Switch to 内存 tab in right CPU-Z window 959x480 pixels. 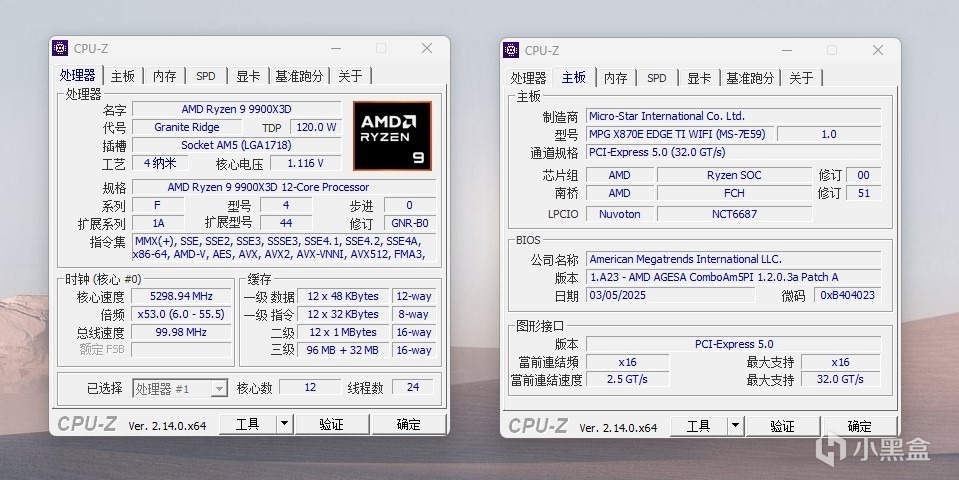coord(615,78)
